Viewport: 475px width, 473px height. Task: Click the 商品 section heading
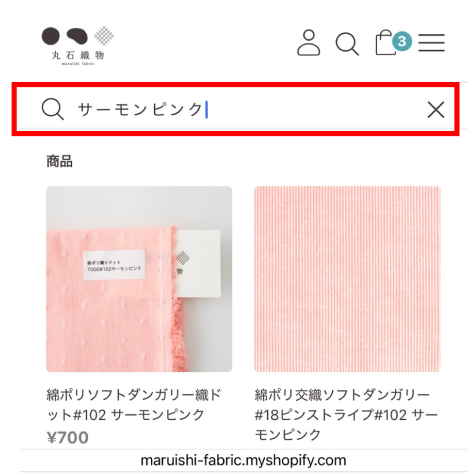coord(59,161)
